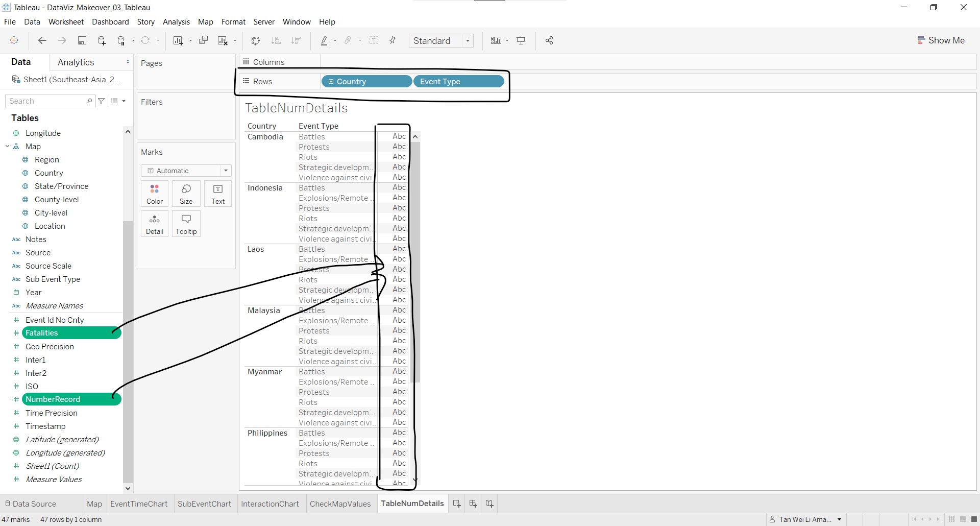Open Presentation Mode from the toolbar
This screenshot has height=526, width=980.
coord(521,41)
